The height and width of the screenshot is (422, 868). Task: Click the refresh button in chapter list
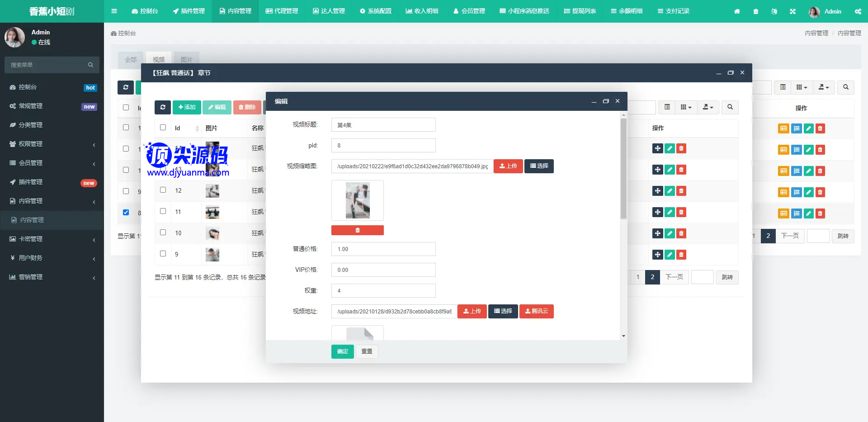pos(163,107)
